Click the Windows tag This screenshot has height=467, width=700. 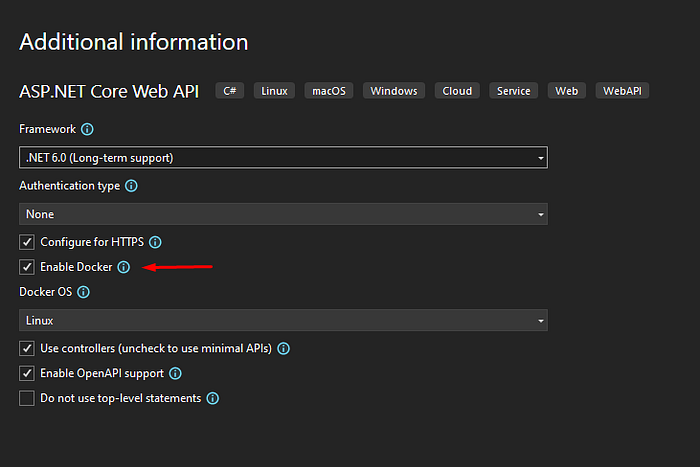(394, 91)
